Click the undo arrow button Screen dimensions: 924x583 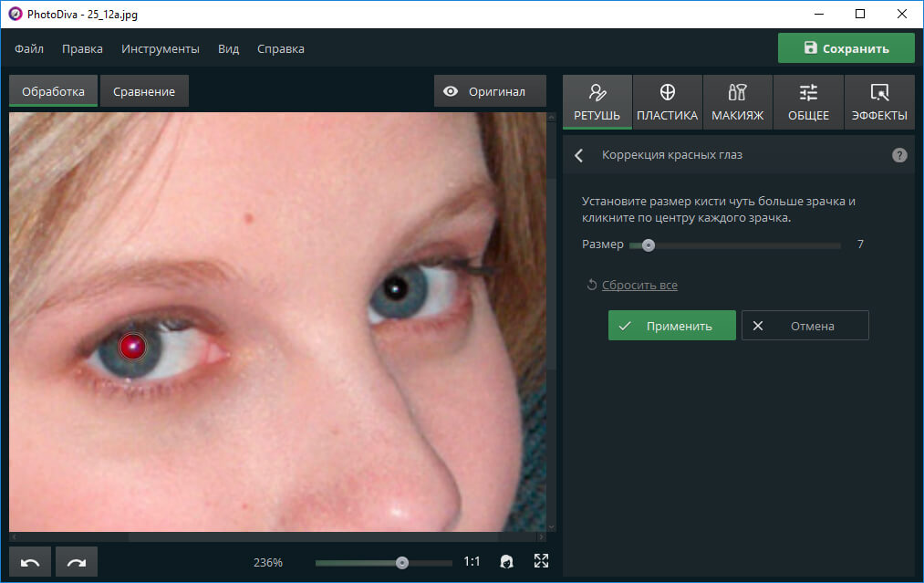[x=30, y=562]
